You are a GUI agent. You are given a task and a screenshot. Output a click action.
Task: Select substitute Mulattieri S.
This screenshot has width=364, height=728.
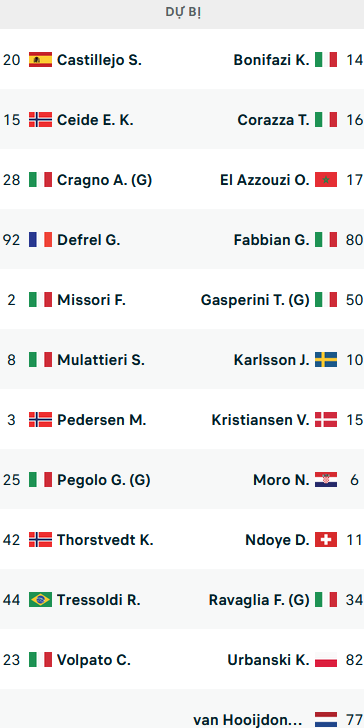pos(101,360)
